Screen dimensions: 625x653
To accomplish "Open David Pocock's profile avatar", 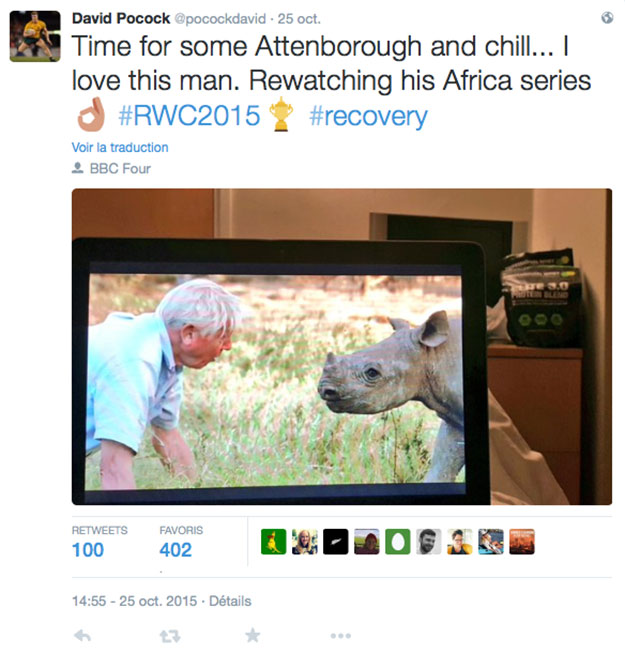I will [x=35, y=36].
